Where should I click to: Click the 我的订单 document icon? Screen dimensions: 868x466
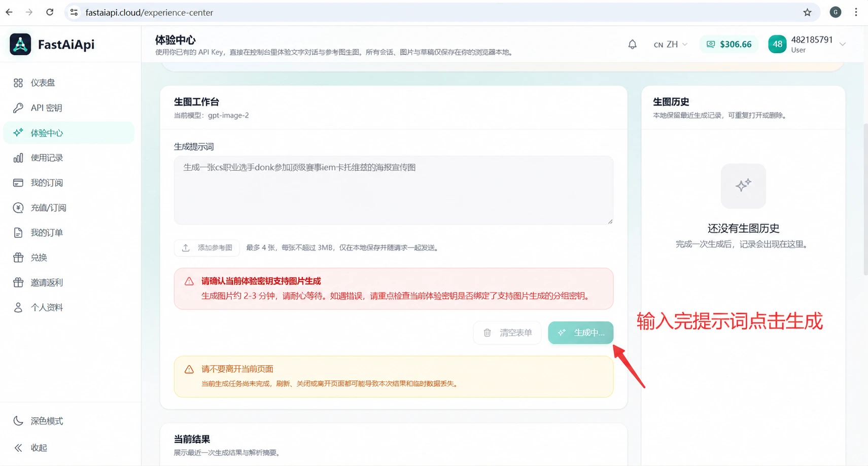point(18,232)
